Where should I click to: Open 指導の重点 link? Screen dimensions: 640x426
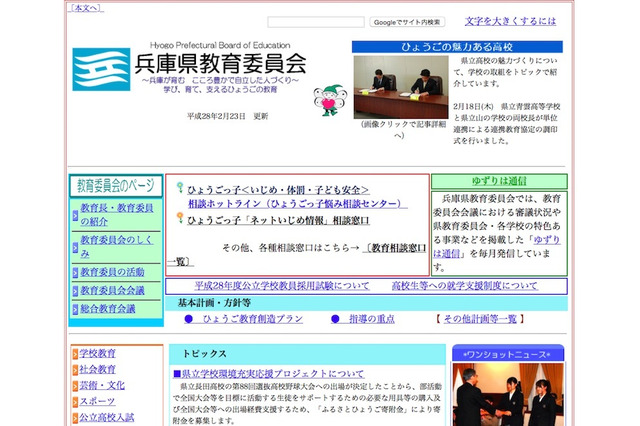[x=372, y=319]
